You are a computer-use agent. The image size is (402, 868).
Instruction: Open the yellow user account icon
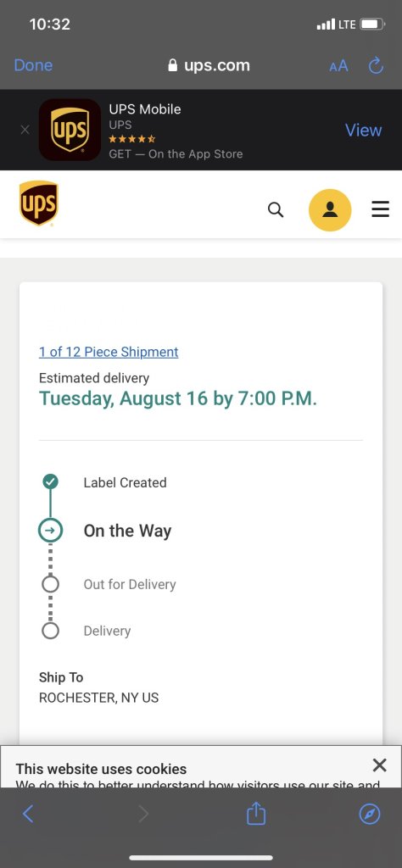pos(330,210)
